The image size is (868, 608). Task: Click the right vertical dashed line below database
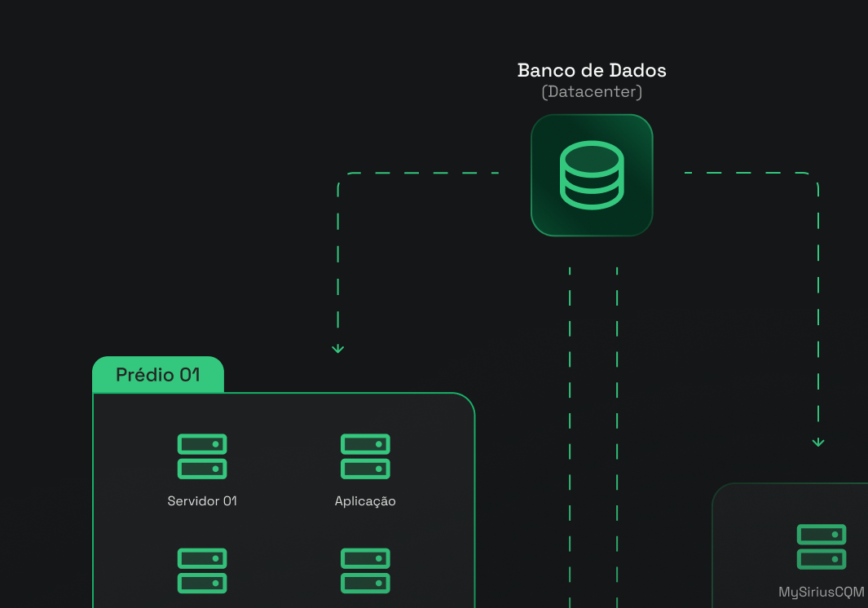(x=617, y=408)
